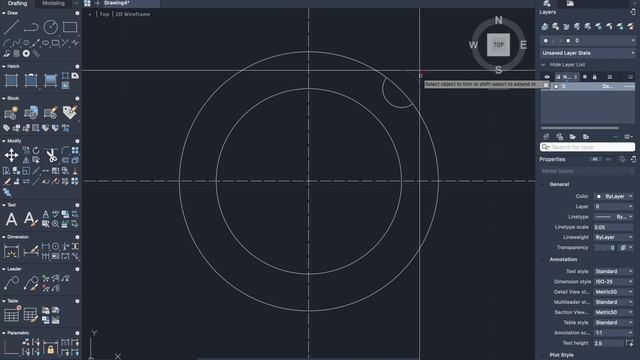Click the New Layer icon
Image resolution: width=640 pixels, height=360 pixels.
coord(546,136)
